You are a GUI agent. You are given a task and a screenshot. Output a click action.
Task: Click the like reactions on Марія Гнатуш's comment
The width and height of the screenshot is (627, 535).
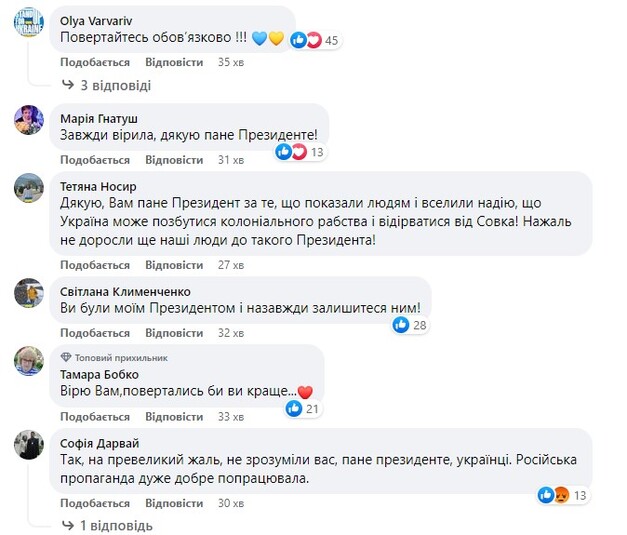[x=291, y=151]
